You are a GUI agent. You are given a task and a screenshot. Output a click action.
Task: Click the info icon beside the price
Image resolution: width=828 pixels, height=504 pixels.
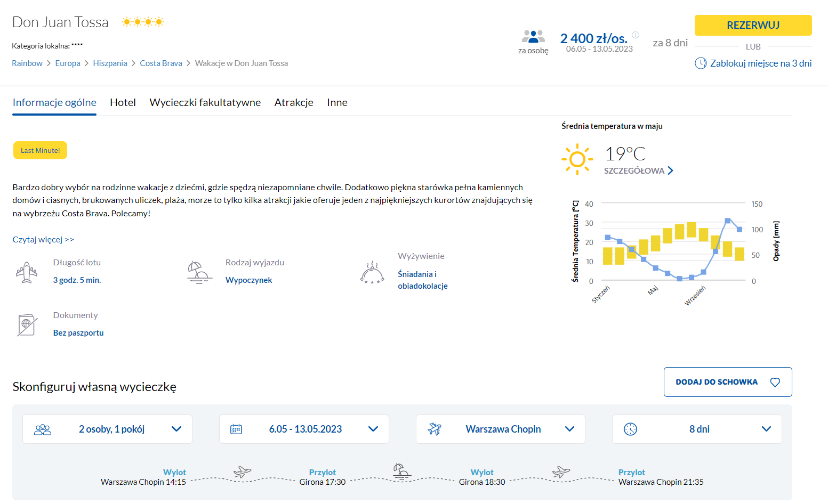[x=636, y=35]
